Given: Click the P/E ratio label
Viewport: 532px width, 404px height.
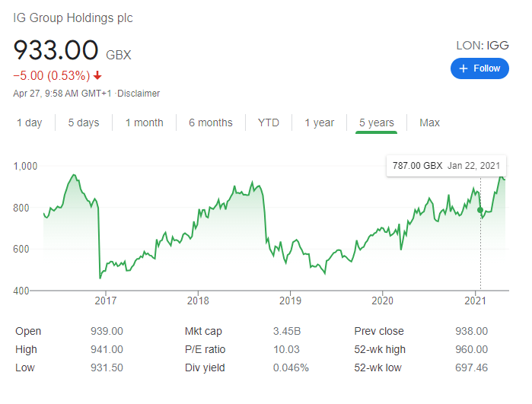Looking at the screenshot, I should [205, 349].
